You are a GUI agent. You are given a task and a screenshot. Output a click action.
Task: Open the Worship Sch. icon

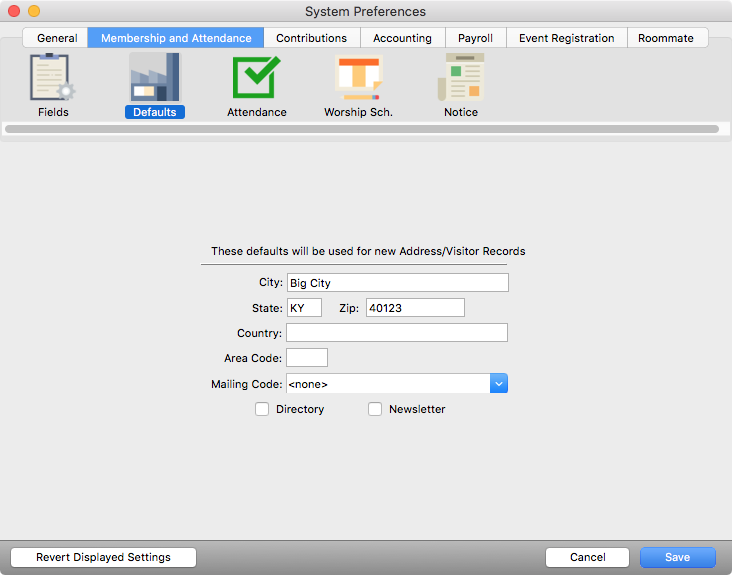click(358, 80)
